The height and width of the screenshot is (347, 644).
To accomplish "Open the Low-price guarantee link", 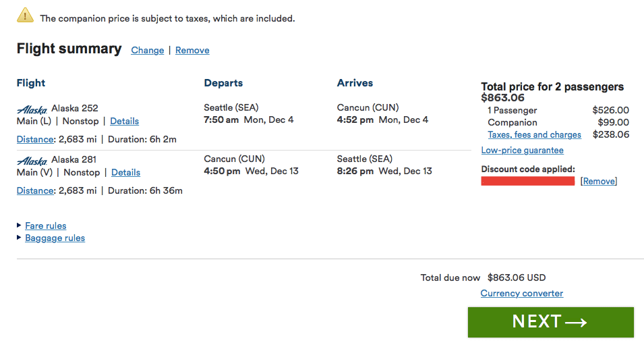I will click(x=522, y=150).
